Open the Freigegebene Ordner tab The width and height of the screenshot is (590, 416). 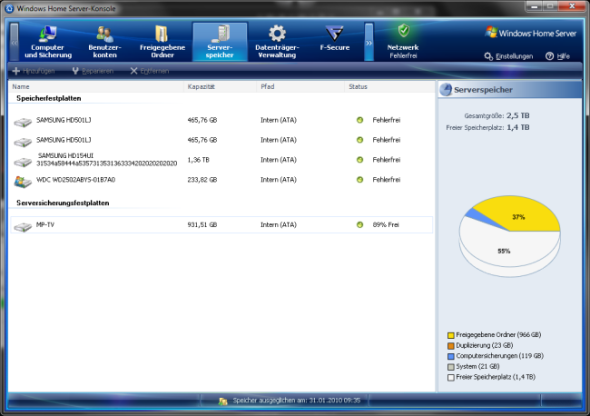[x=163, y=42]
